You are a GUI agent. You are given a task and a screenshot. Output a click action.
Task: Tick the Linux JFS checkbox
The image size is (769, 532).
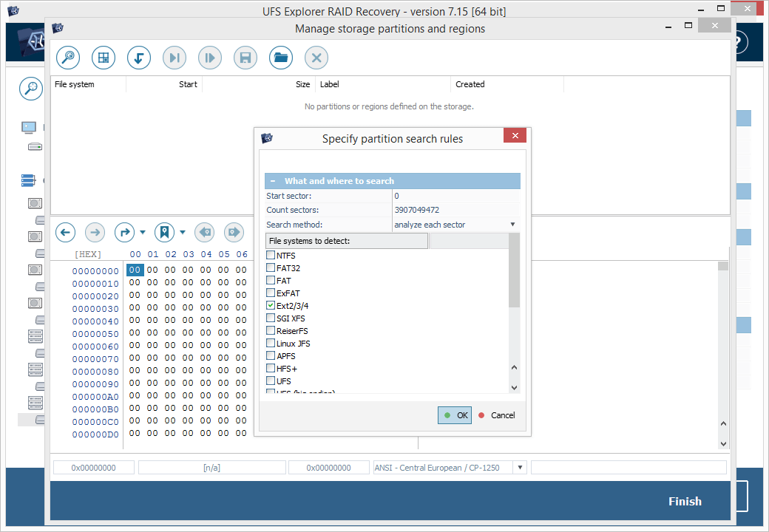(x=271, y=343)
